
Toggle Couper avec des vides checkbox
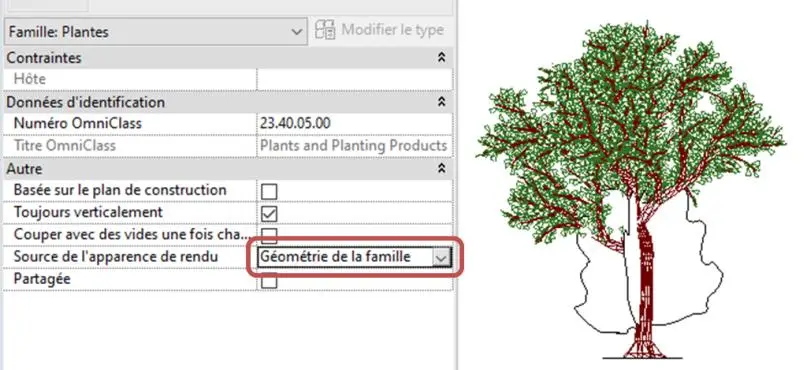click(x=269, y=236)
